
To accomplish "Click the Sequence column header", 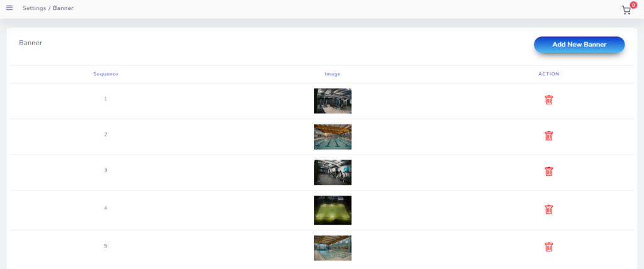I will coord(106,74).
